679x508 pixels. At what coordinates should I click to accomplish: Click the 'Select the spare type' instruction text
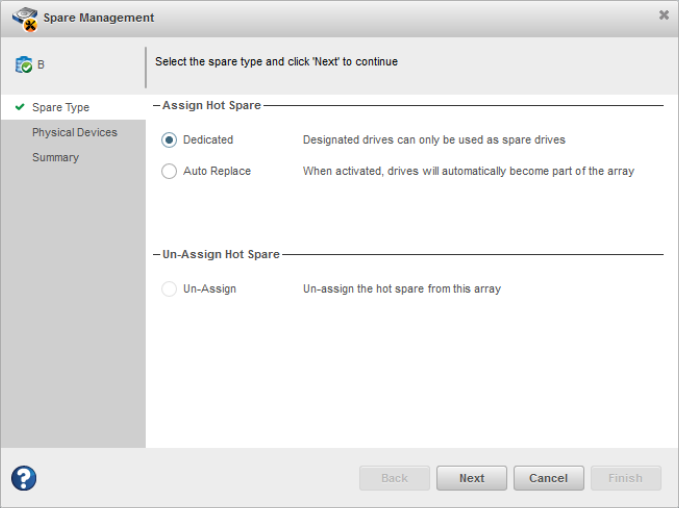click(x=276, y=62)
